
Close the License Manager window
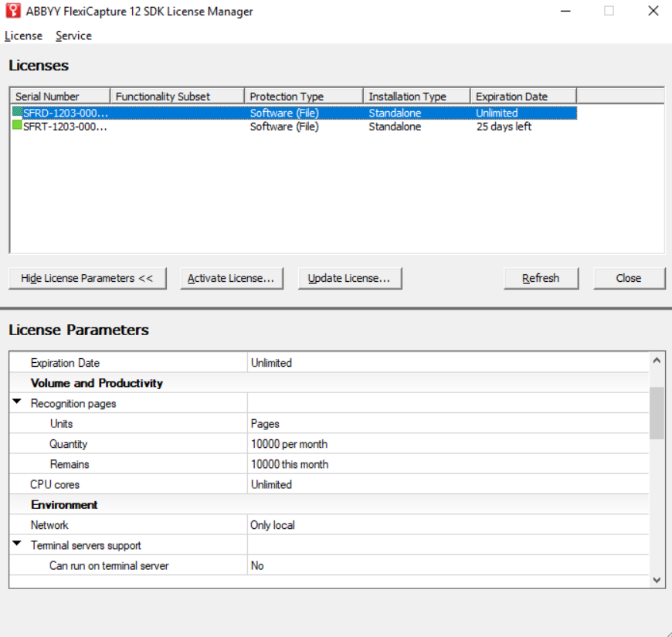[x=653, y=11]
